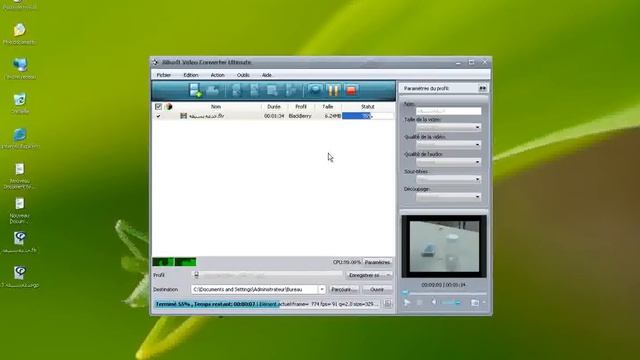Click the Taille column header
The height and width of the screenshot is (360, 640).
click(x=328, y=107)
